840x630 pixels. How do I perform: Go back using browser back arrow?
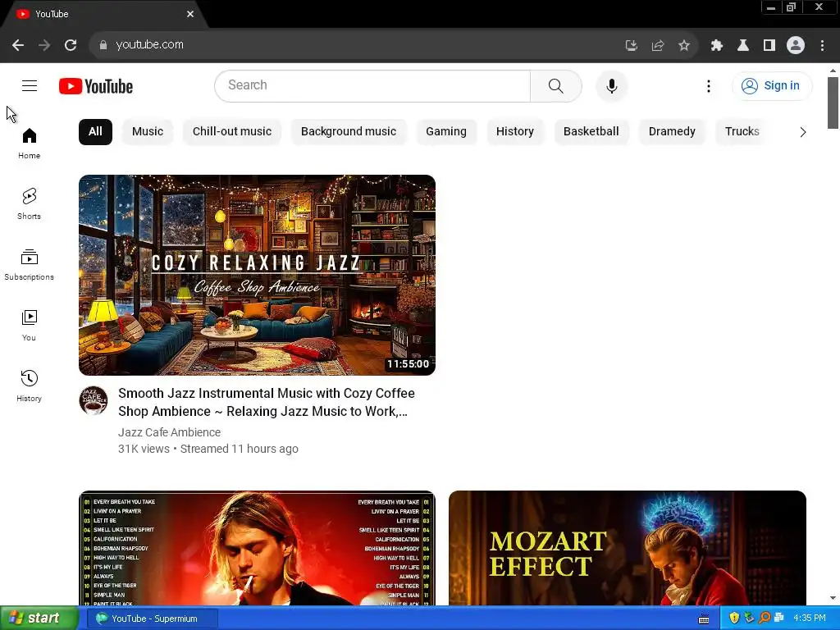pos(18,45)
